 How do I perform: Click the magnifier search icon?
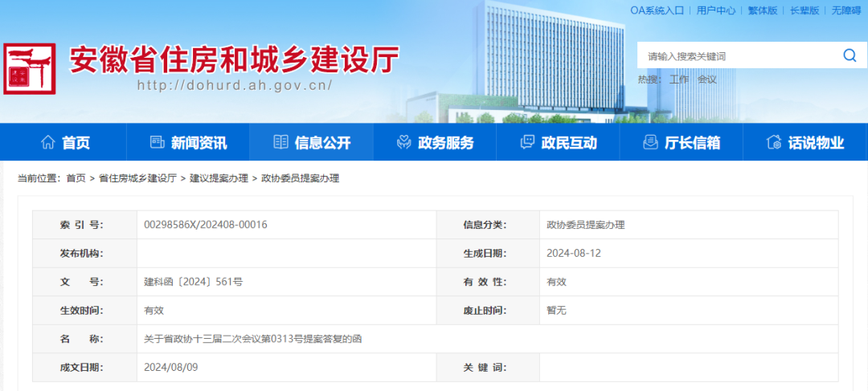[x=850, y=55]
